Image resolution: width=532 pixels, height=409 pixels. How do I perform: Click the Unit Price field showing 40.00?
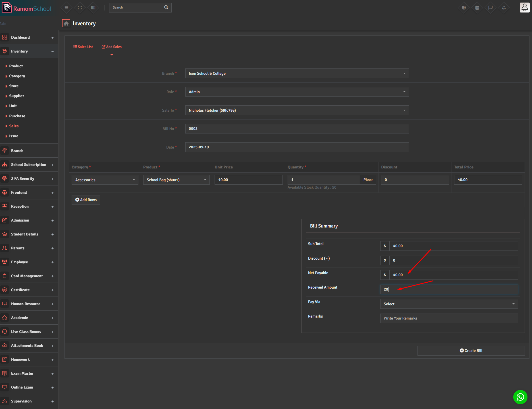pos(248,180)
